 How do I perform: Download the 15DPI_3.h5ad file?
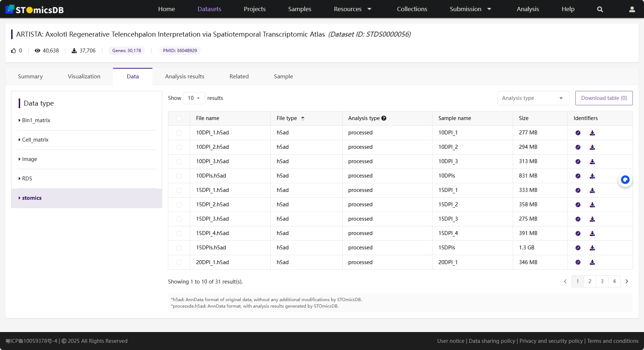click(592, 219)
